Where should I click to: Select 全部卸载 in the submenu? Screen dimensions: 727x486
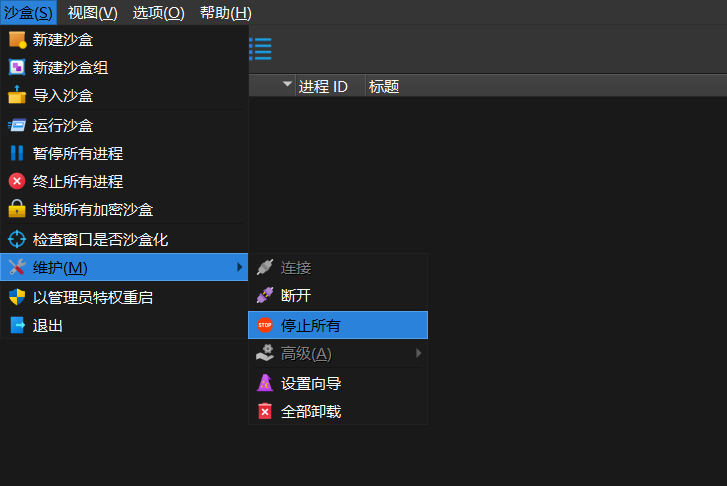338,411
